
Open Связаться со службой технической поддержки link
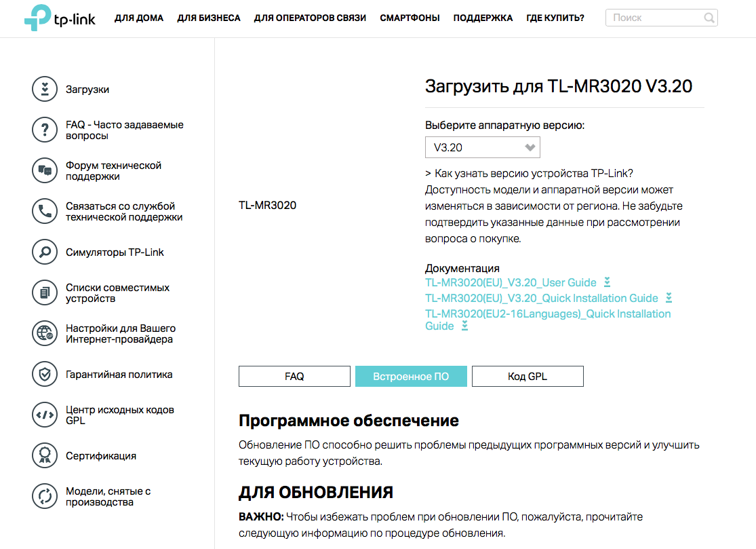[124, 211]
